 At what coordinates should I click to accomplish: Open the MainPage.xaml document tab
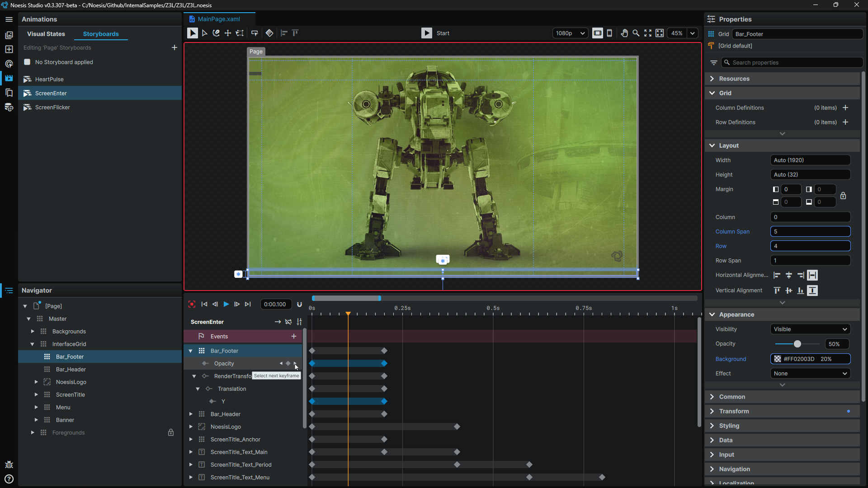pos(219,19)
